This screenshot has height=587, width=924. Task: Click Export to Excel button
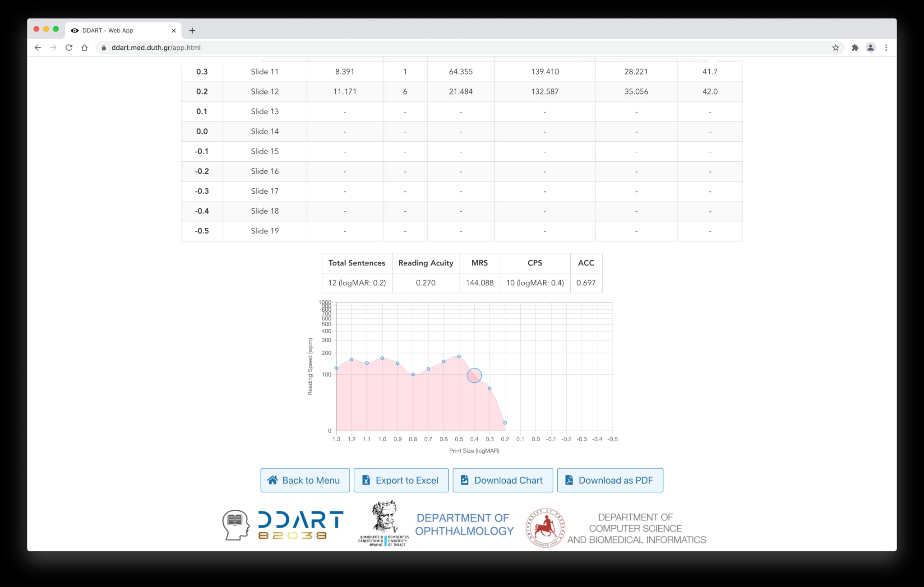click(401, 480)
